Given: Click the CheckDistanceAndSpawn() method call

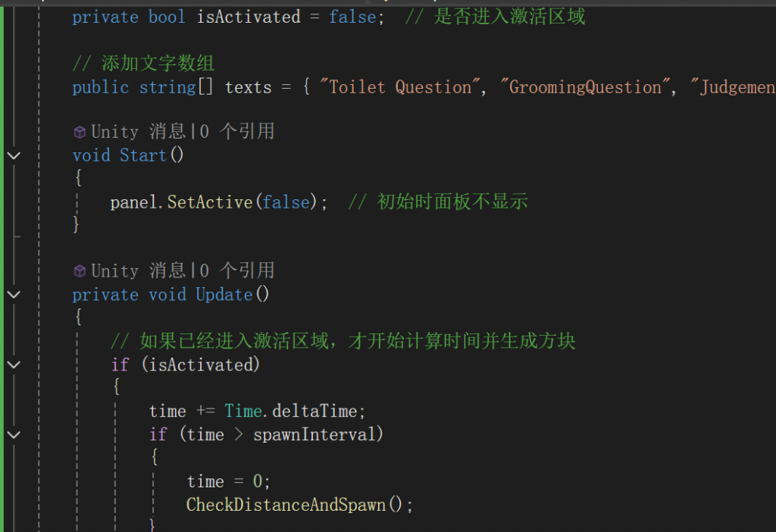Looking at the screenshot, I should 299,505.
